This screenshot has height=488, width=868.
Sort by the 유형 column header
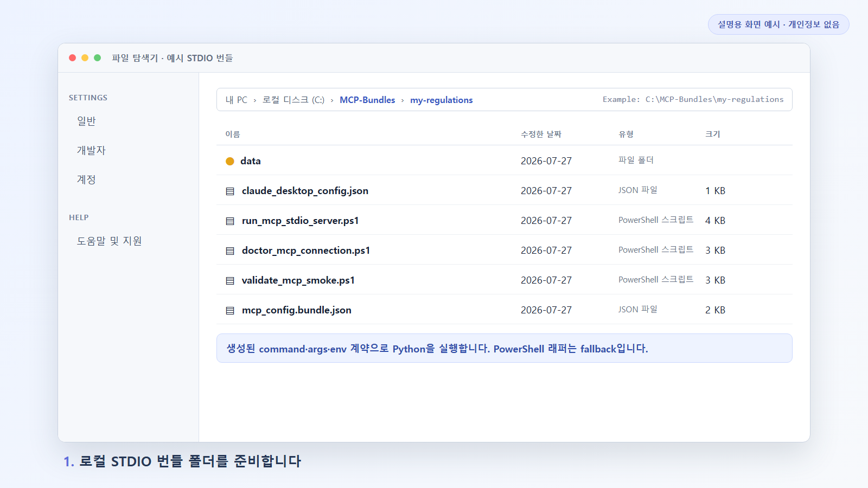pos(626,134)
